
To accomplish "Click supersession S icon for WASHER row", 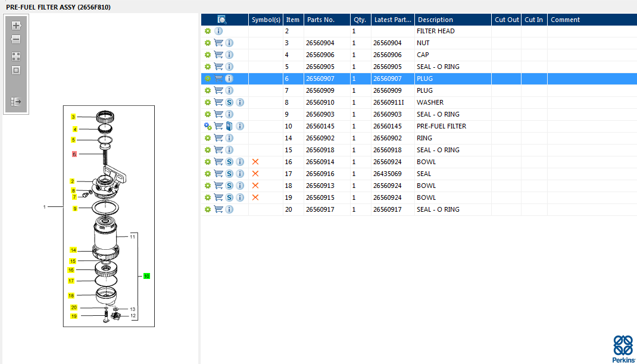I will click(229, 102).
